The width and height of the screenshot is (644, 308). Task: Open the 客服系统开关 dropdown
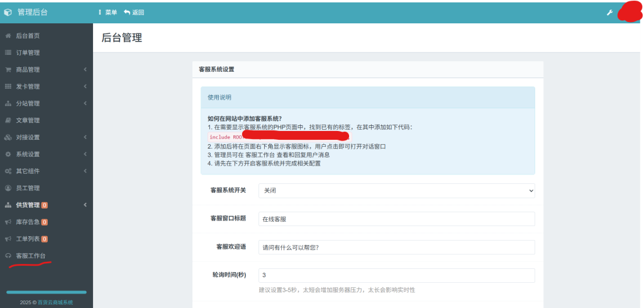click(396, 190)
